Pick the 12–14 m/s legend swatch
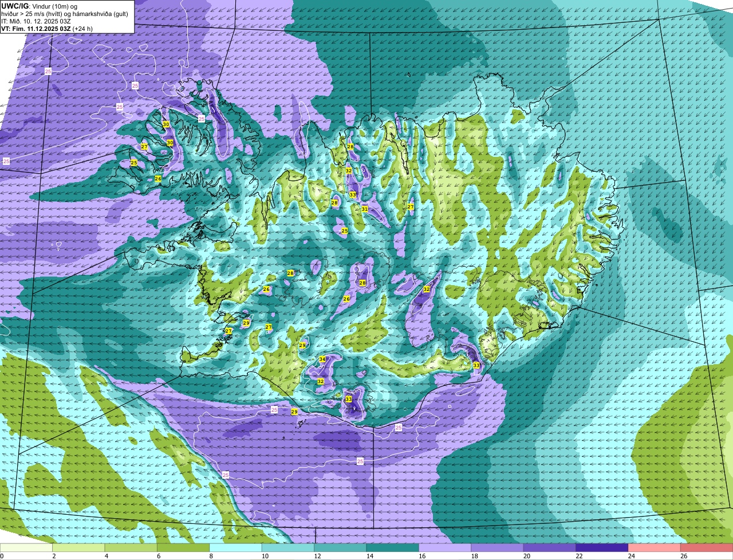Image resolution: width=733 pixels, height=560 pixels. [340, 548]
